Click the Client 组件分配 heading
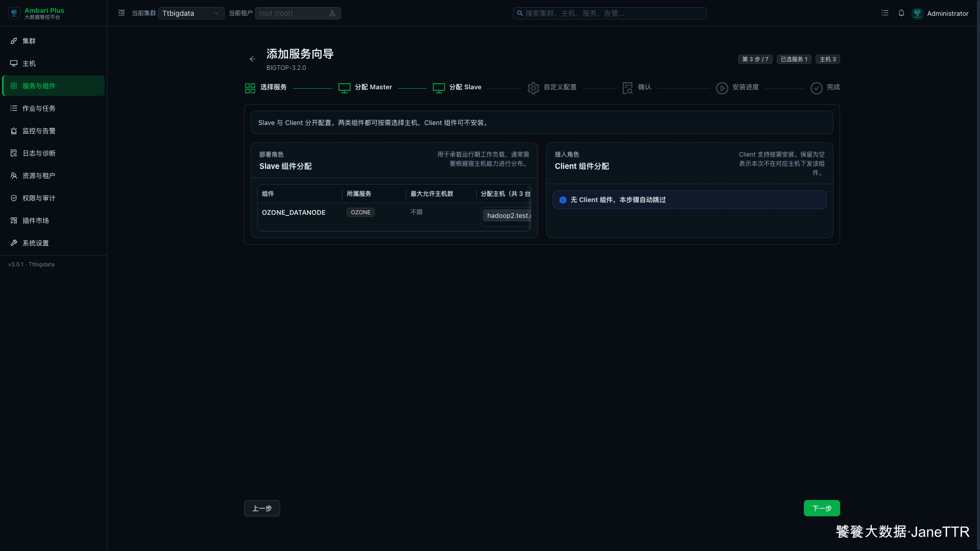The width and height of the screenshot is (980, 551). pos(582,166)
